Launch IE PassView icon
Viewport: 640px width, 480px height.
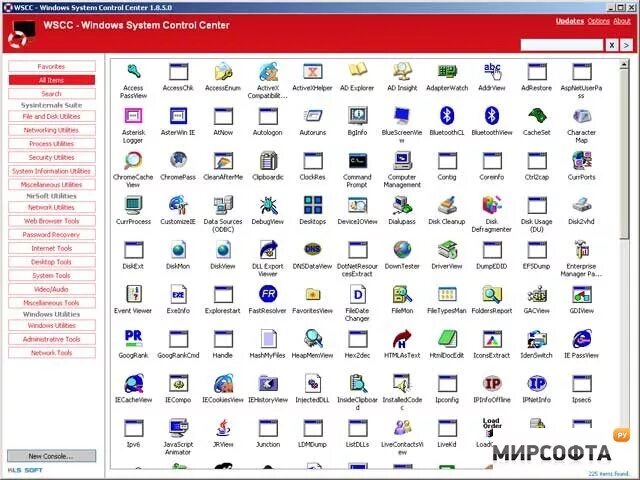(x=582, y=339)
